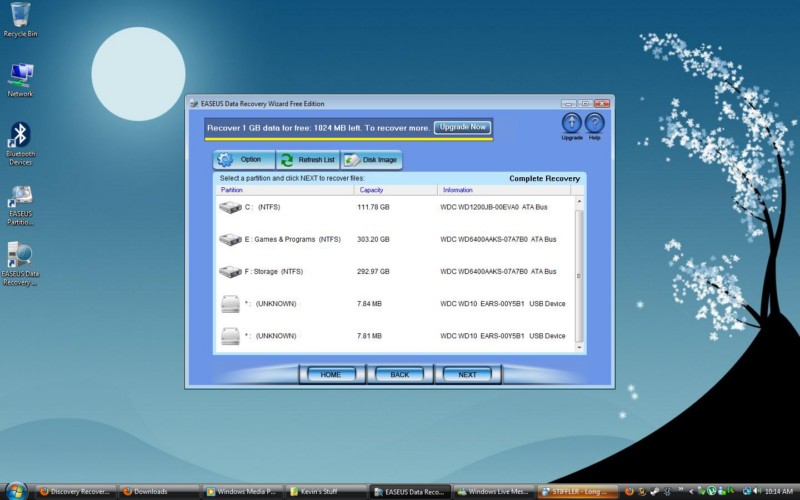
Task: Switch to STIFFLER taskbar item
Action: [577, 492]
